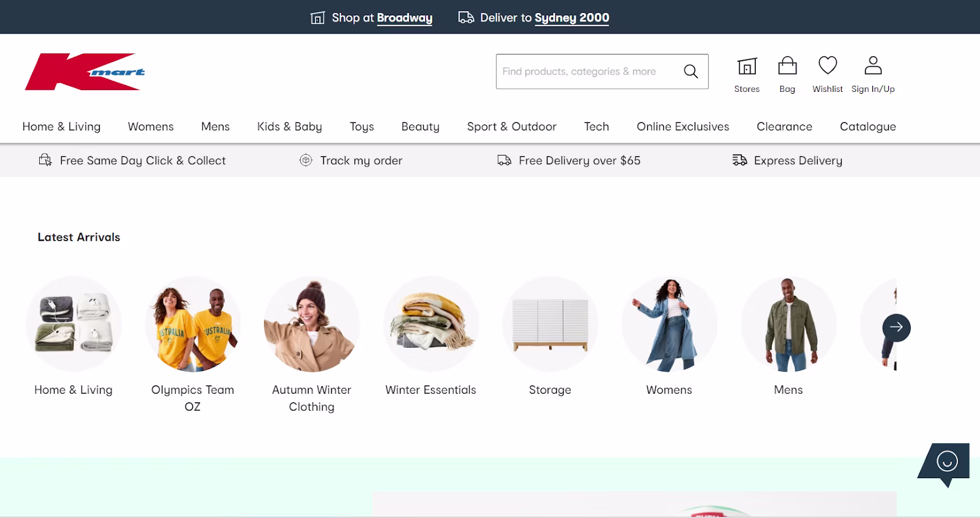Open the Olympics Team OZ thumbnail
Image resolution: width=980 pixels, height=518 pixels.
click(193, 324)
